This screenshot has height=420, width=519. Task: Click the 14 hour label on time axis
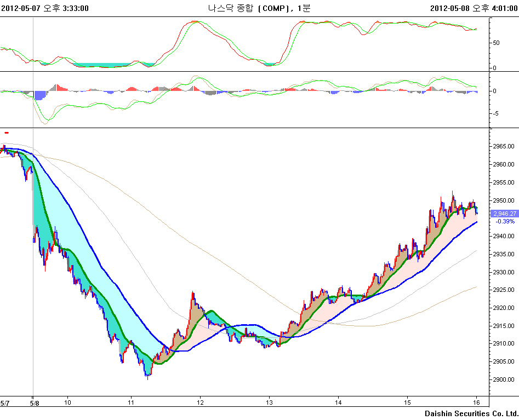(x=339, y=402)
